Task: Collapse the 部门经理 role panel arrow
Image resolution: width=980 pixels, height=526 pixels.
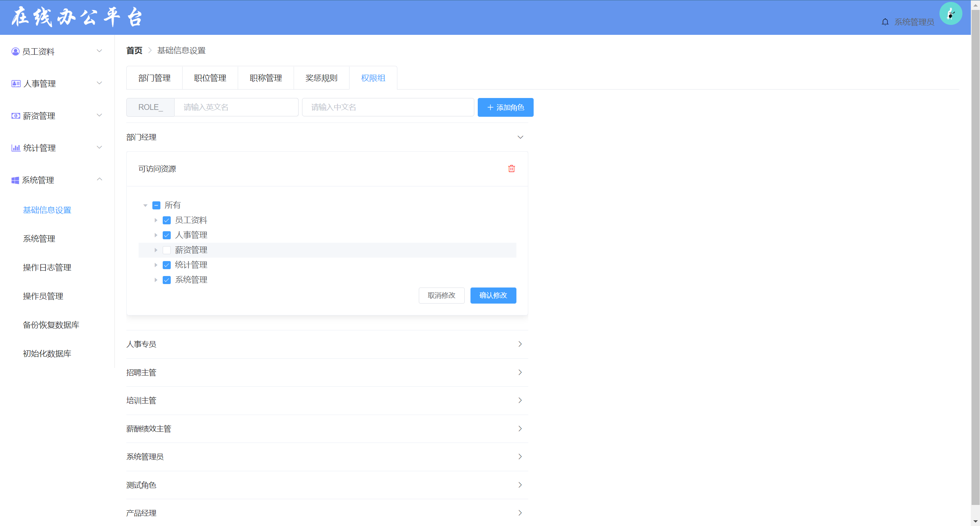Action: pyautogui.click(x=520, y=137)
